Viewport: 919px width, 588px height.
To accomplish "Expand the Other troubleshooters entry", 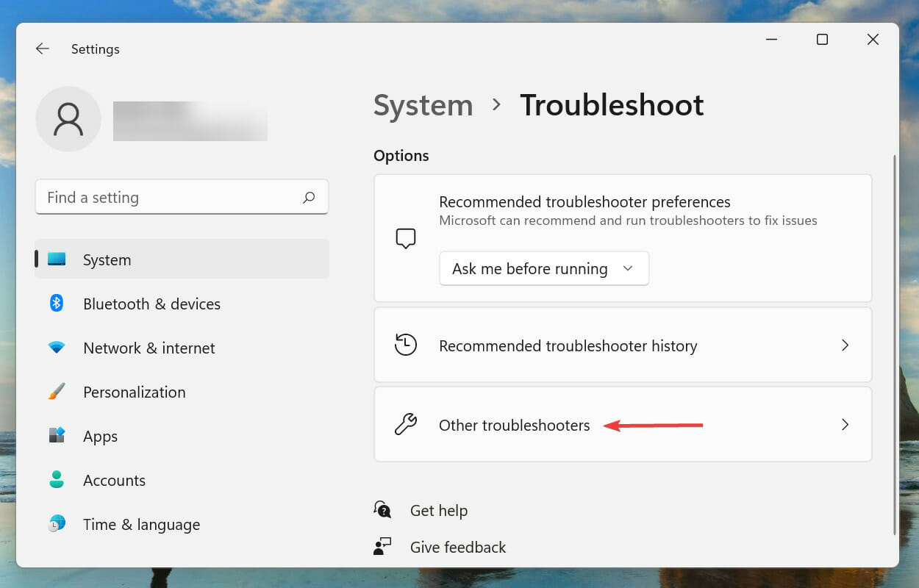I will point(623,424).
